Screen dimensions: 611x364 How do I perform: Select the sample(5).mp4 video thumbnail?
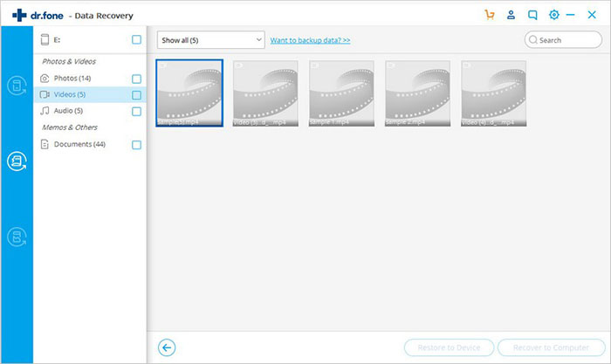click(x=189, y=93)
